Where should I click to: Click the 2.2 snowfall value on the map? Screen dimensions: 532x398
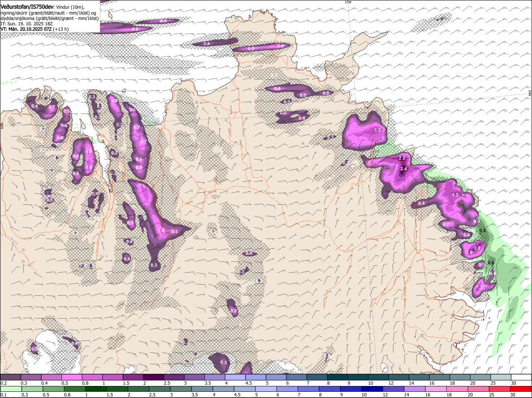(x=402, y=158)
